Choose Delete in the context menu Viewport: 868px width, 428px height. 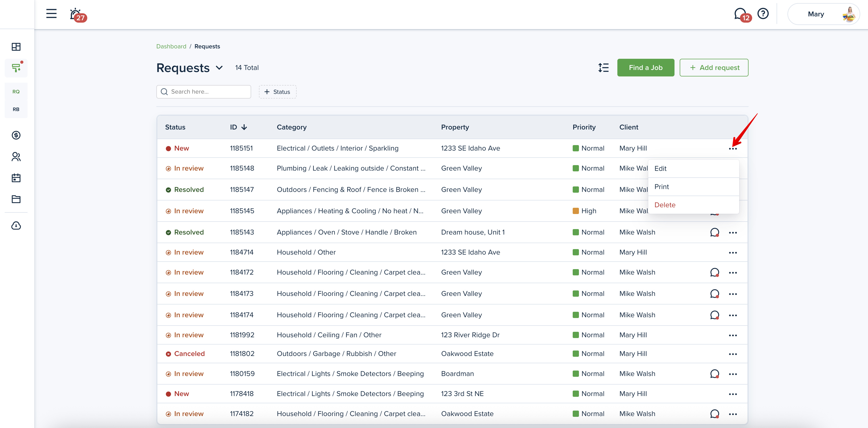(665, 205)
